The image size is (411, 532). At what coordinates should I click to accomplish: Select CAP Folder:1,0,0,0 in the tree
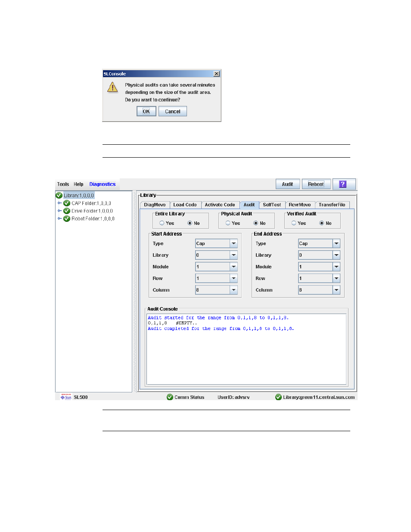91,203
